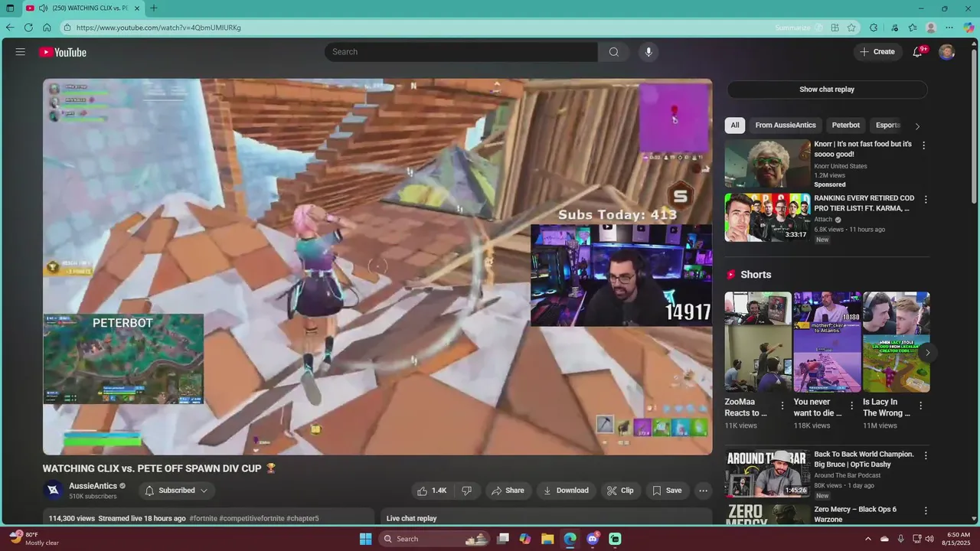
Task: Open the YouTube guide hamburger menu
Action: tap(21, 52)
